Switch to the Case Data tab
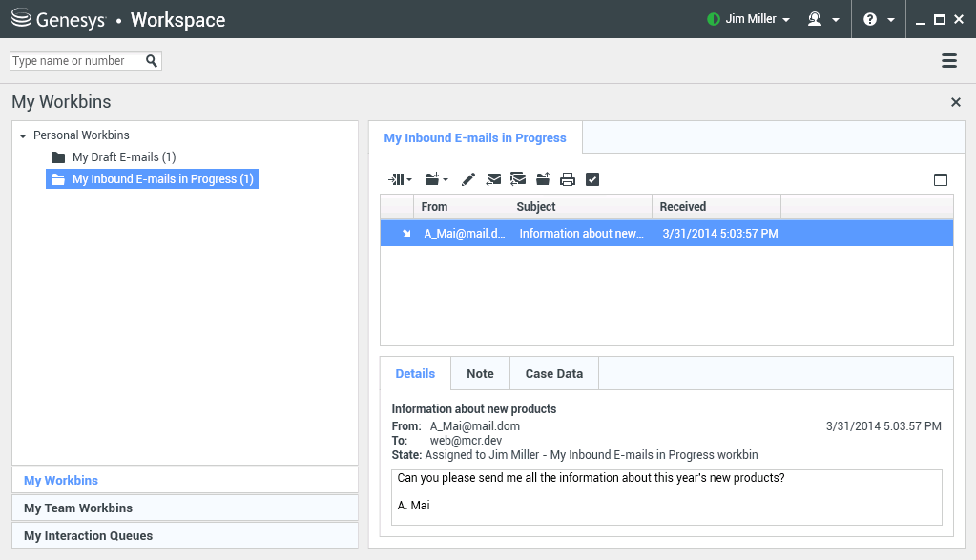Image resolution: width=976 pixels, height=560 pixels. click(x=553, y=373)
